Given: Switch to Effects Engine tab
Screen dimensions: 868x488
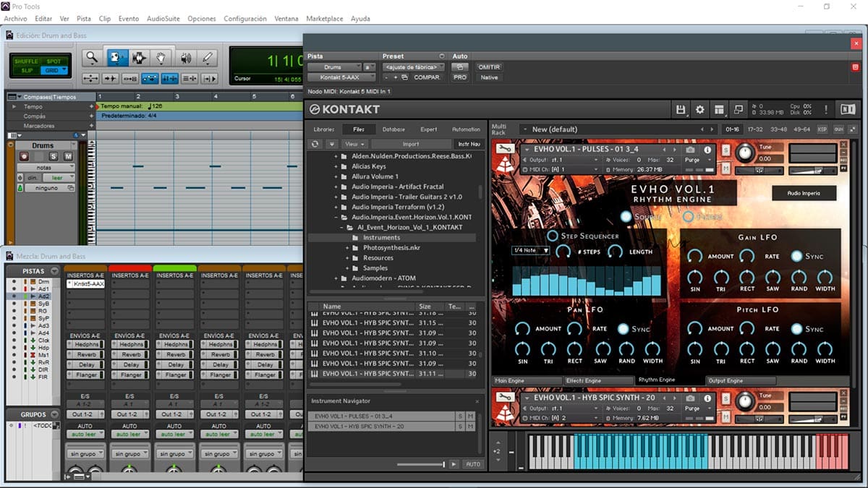Looking at the screenshot, I should pyautogui.click(x=598, y=380).
